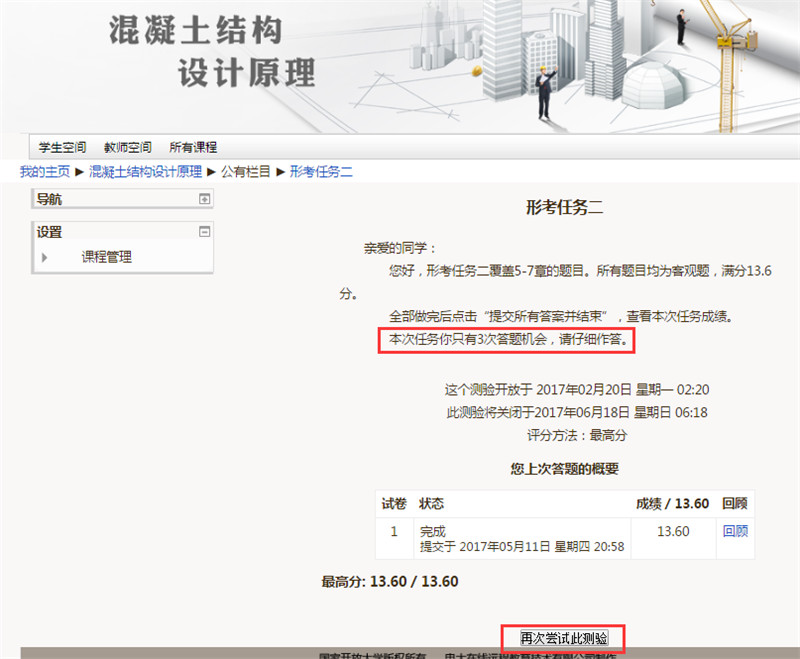Open the 教师空间 menu

[127, 147]
